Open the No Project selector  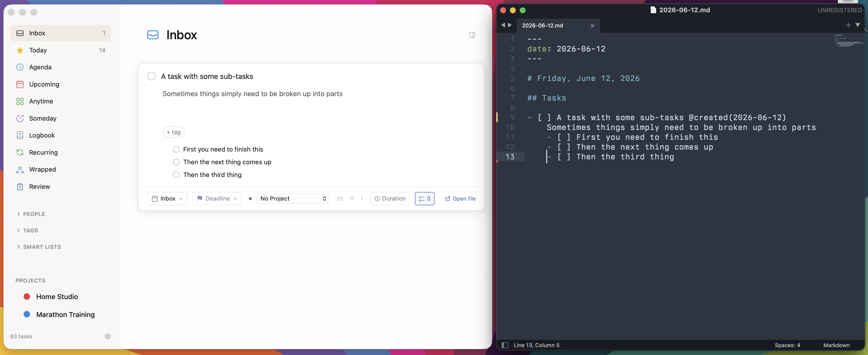tap(292, 198)
